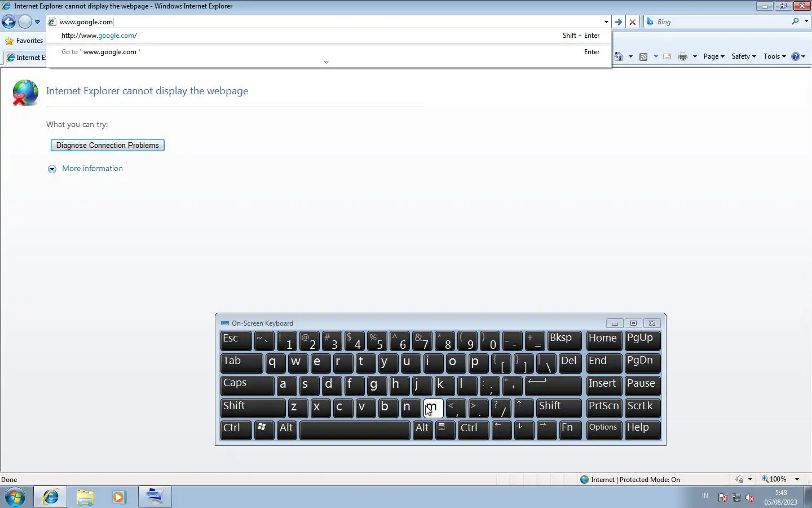Click the Read Mail envelope icon
Image resolution: width=812 pixels, height=508 pixels.
[667, 56]
